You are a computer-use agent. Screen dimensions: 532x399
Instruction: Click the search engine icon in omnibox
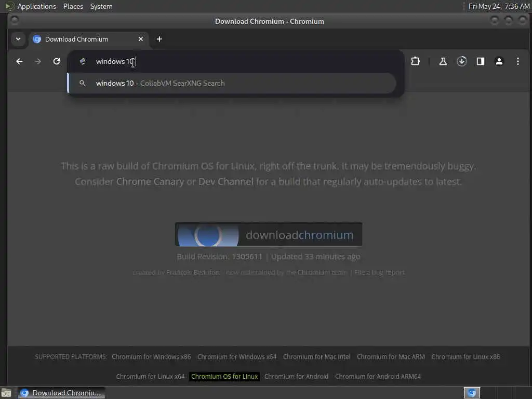pos(83,61)
